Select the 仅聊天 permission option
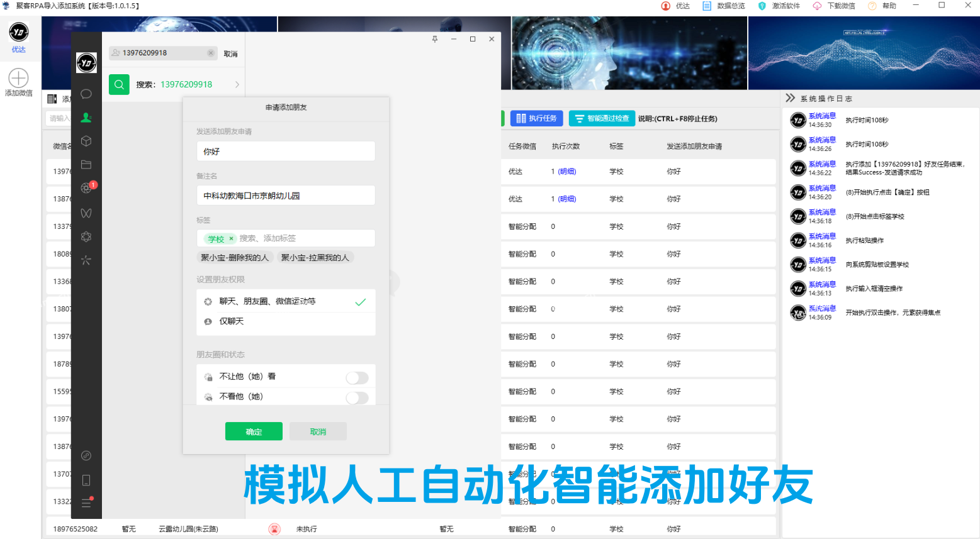The width and height of the screenshot is (980, 539). pos(286,321)
